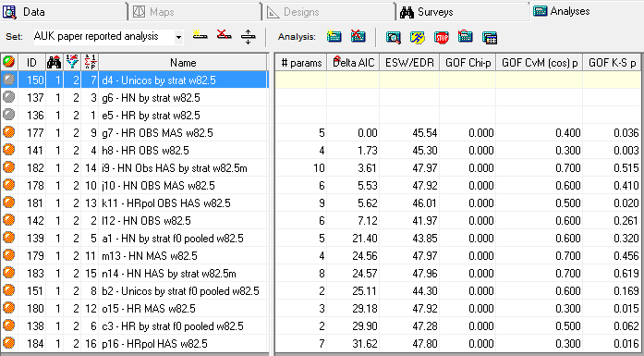This screenshot has height=356, width=644.
Task: Select row i9 - HN Obs HAS by strat w82.5m
Action: [134, 168]
